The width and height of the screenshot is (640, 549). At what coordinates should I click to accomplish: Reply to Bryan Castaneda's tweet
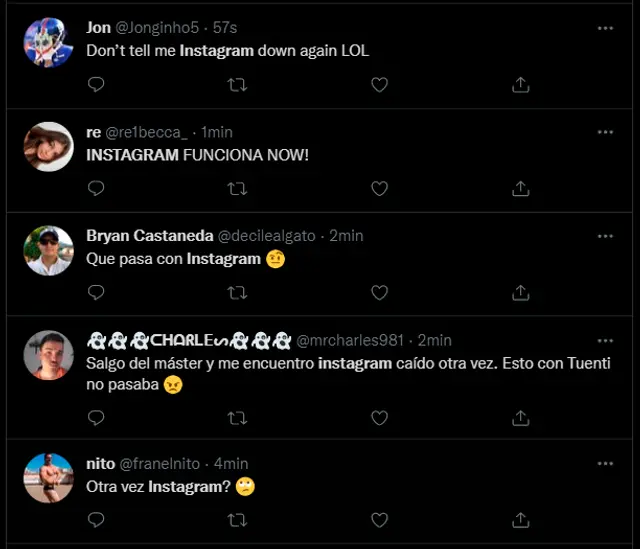click(96, 292)
